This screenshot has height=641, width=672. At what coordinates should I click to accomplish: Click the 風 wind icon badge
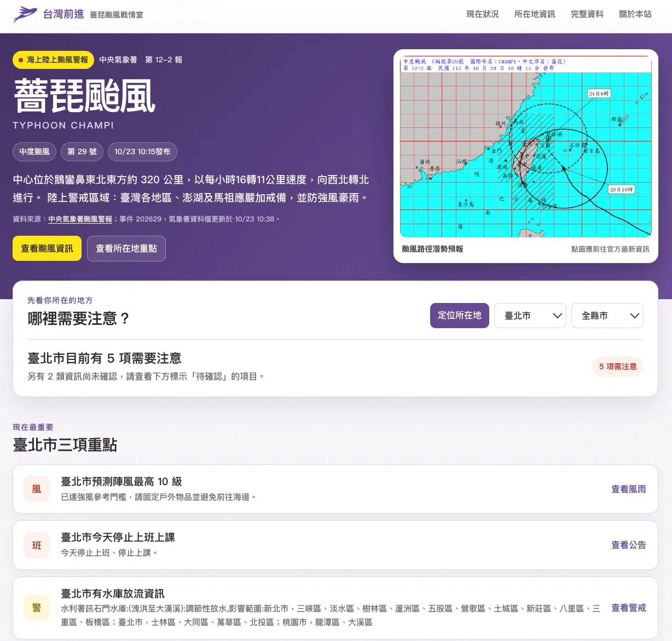pyautogui.click(x=37, y=489)
